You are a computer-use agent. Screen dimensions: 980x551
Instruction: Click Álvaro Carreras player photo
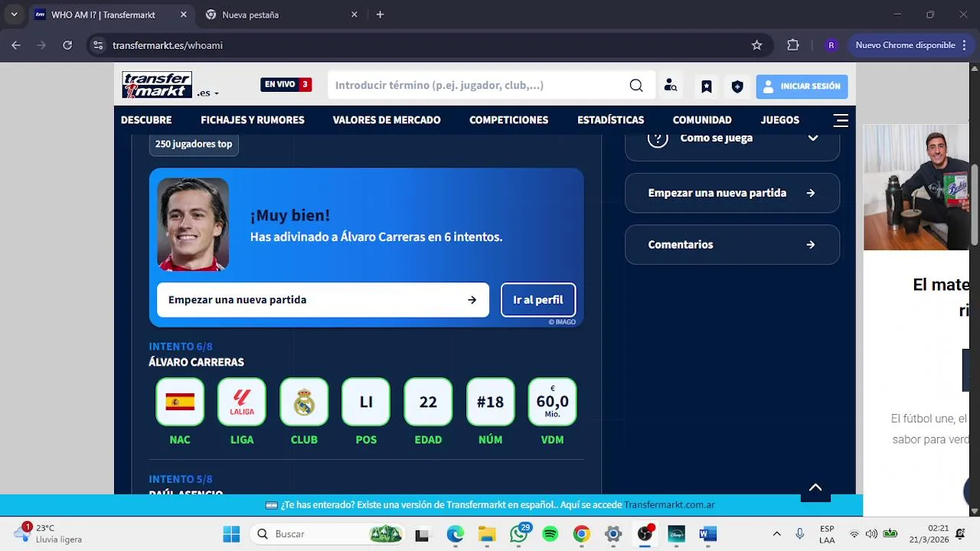point(193,224)
